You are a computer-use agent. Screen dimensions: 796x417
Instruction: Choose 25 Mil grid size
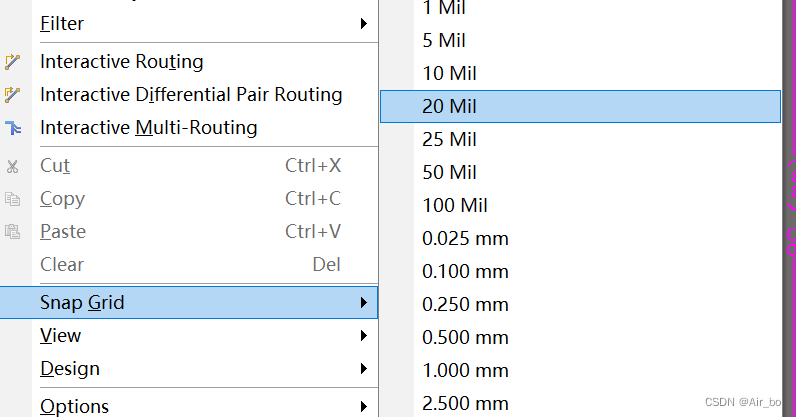coord(449,139)
